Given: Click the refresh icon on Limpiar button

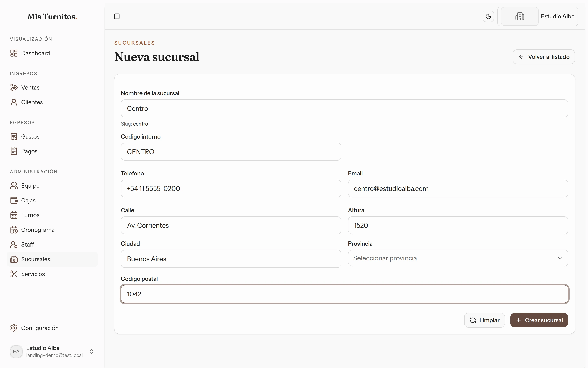Looking at the screenshot, I should (x=473, y=320).
